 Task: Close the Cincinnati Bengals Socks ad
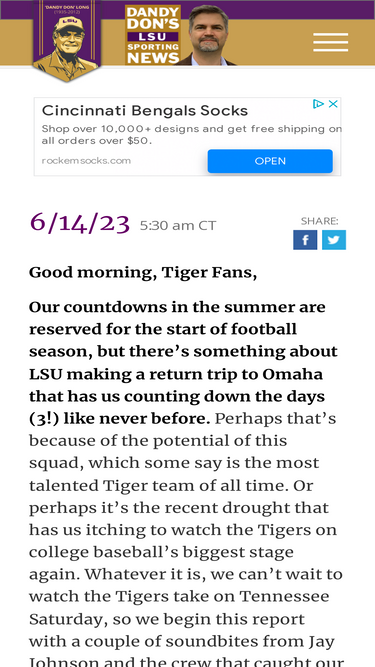(x=333, y=104)
